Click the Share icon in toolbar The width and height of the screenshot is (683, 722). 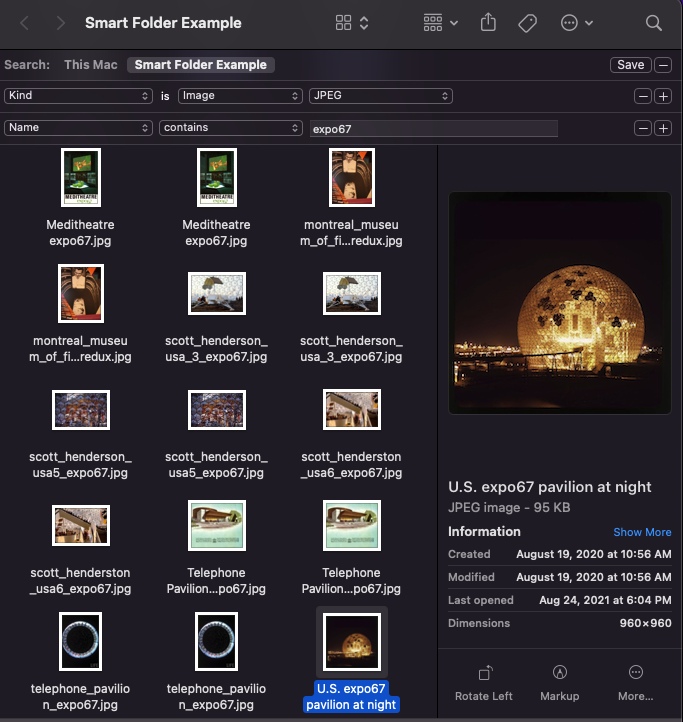coord(488,23)
